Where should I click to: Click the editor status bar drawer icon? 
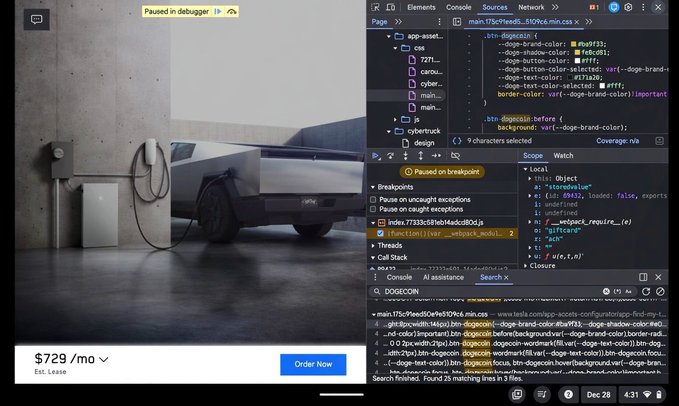pyautogui.click(x=659, y=141)
